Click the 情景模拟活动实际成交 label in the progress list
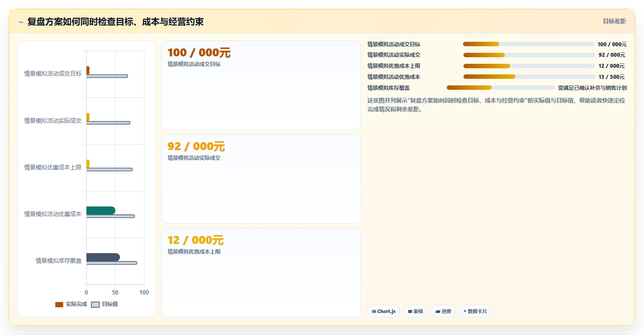This screenshot has width=644, height=335. (394, 55)
